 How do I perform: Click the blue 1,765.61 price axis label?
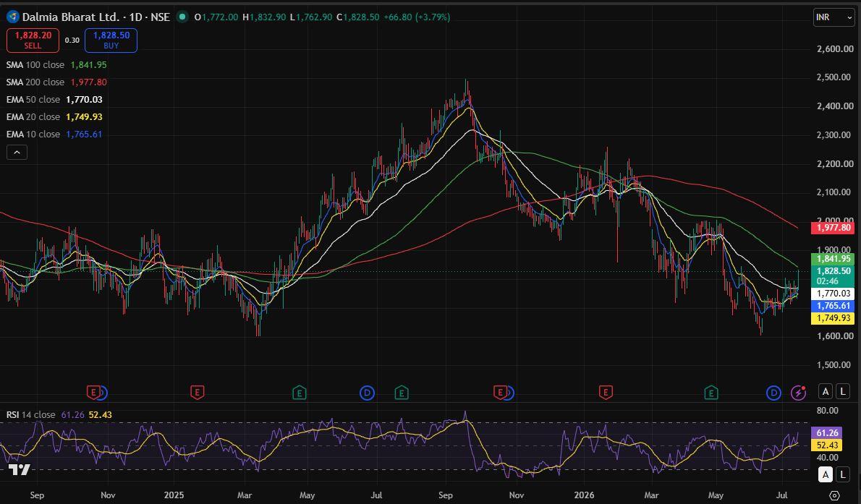point(833,306)
